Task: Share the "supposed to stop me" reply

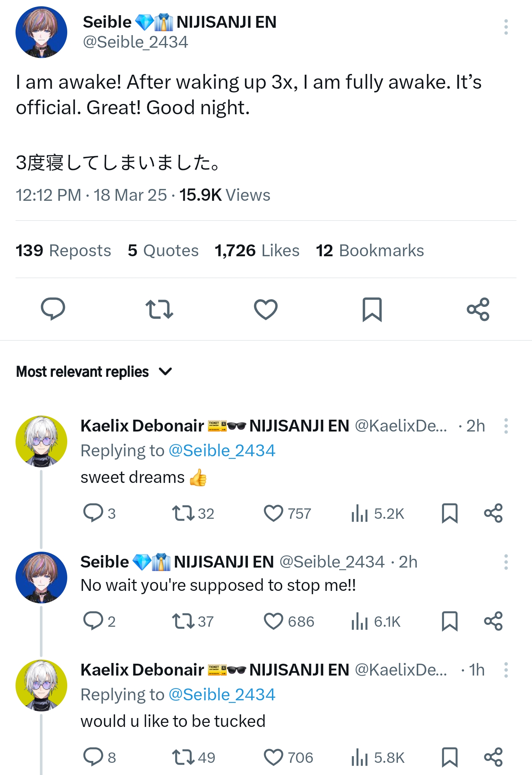Action: tap(493, 621)
